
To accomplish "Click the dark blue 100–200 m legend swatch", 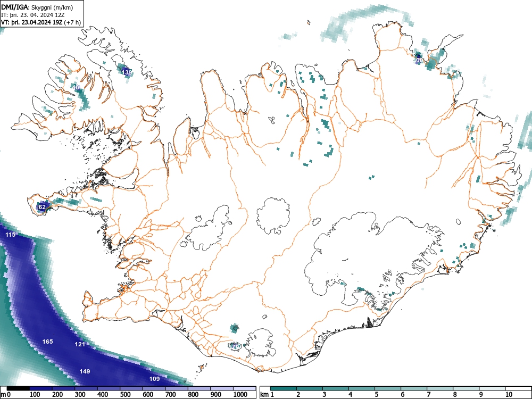I will [x=41, y=388].
